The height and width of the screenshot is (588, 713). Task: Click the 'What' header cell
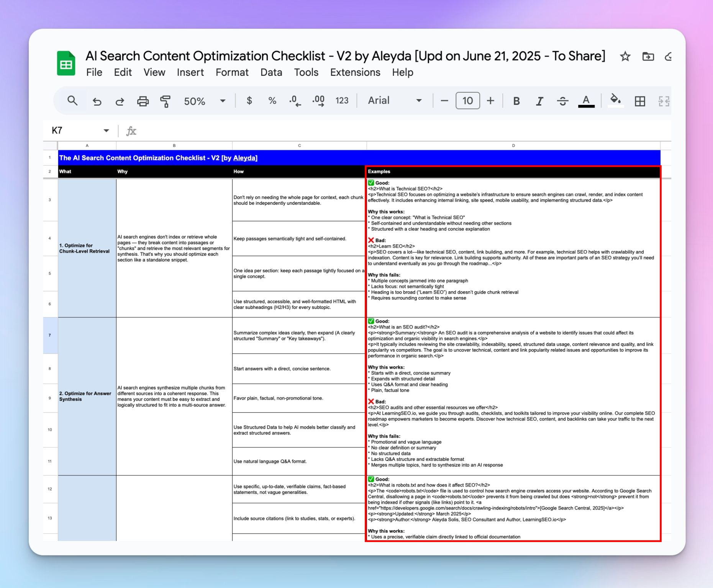pyautogui.click(x=87, y=171)
